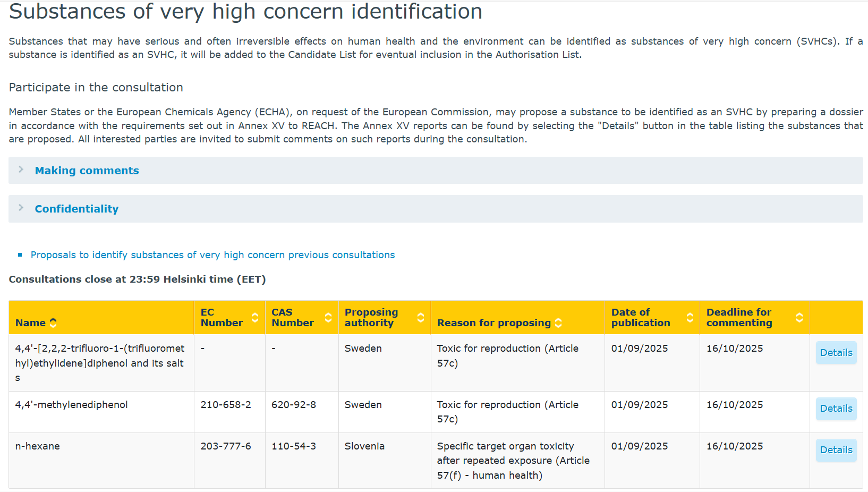
Task: Sort by Reason for proposing arrows
Action: (x=558, y=323)
